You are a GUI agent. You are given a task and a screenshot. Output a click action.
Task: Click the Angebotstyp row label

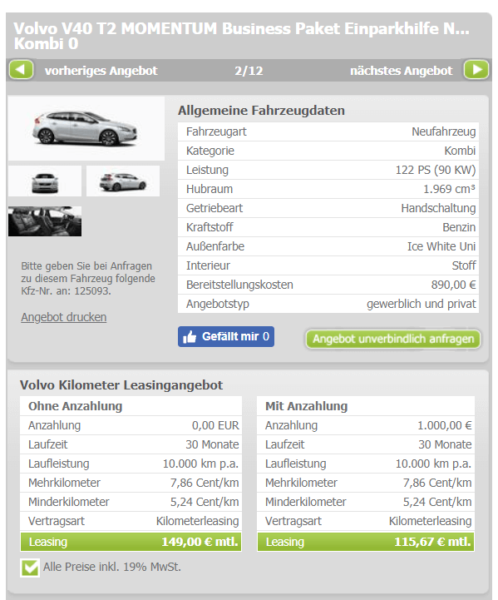[x=217, y=304]
